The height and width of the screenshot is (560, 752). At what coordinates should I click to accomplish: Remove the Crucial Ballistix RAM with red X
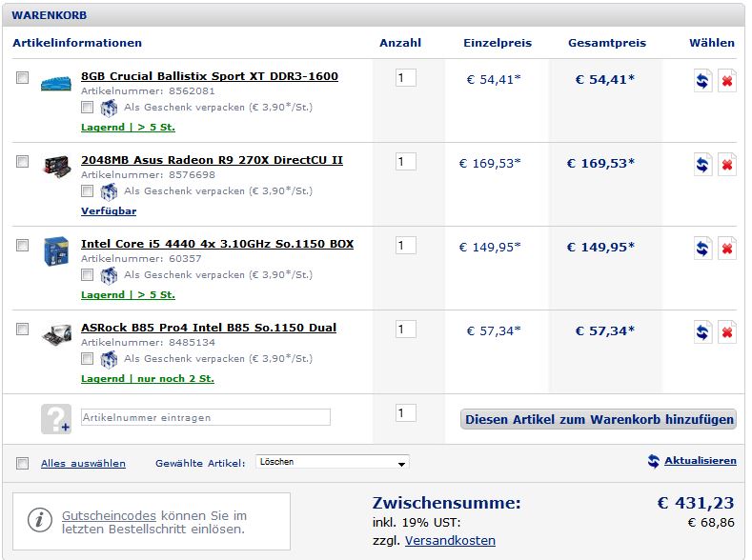(x=727, y=81)
